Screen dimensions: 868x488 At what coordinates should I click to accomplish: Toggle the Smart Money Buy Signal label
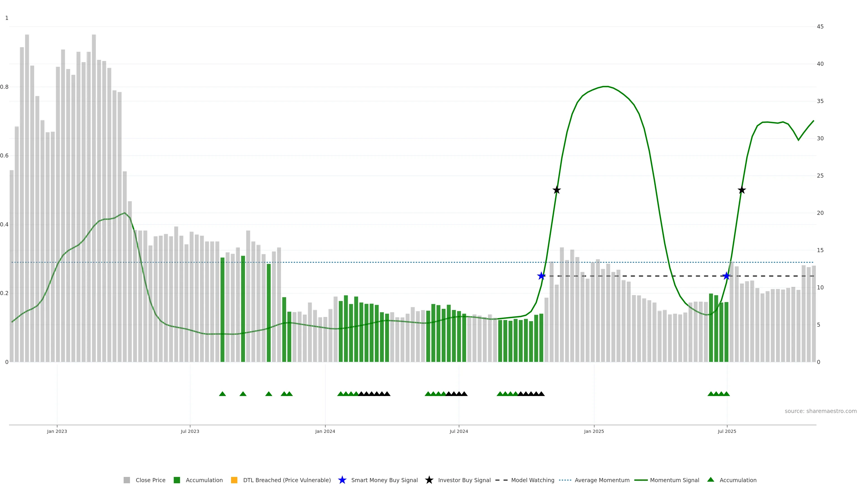pos(384,480)
